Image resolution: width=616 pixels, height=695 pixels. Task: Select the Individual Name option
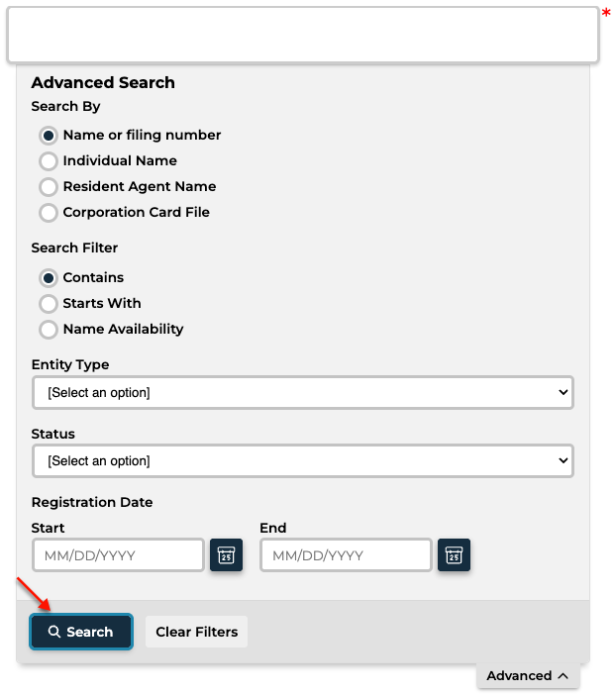click(49, 161)
